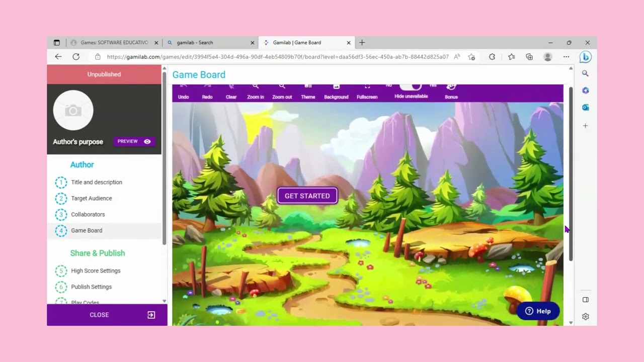Open High Score Settings step
644x362 pixels.
[96, 271]
